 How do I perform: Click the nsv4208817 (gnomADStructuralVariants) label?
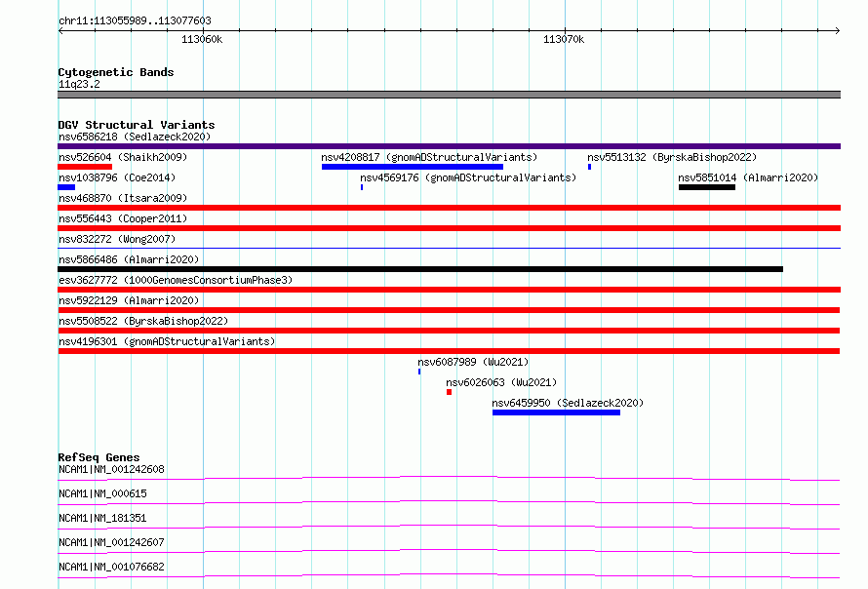[x=429, y=157]
